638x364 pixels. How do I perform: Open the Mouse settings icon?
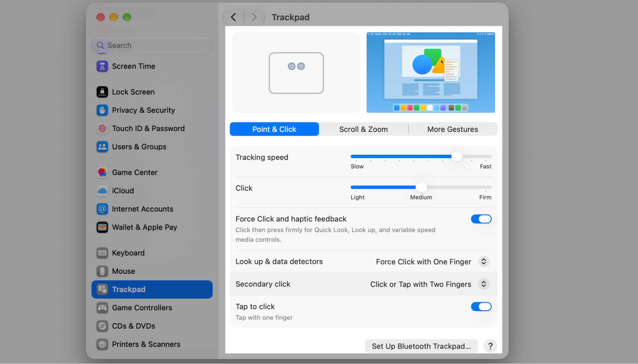click(x=102, y=271)
